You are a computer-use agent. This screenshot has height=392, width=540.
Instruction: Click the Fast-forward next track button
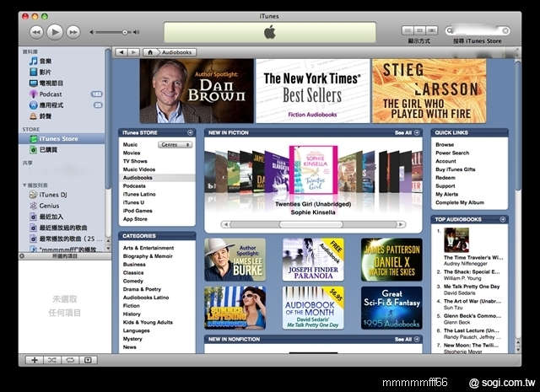[74, 32]
